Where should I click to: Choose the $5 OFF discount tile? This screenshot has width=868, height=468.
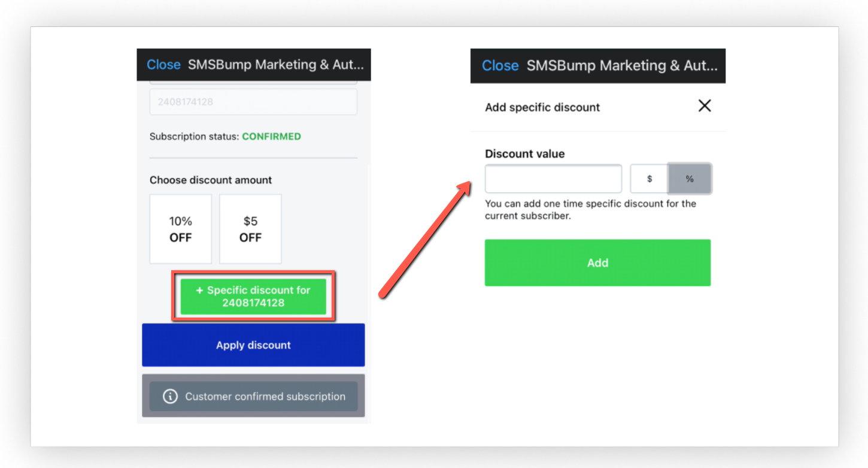click(x=250, y=229)
